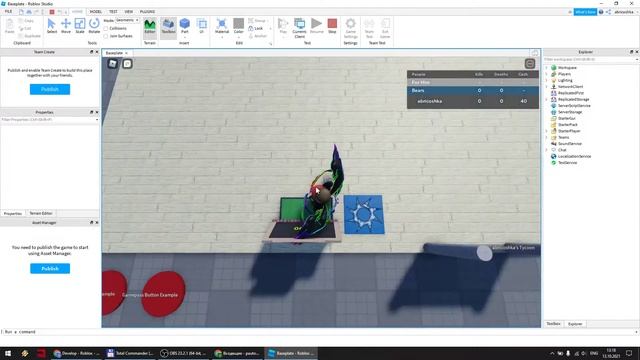Switch to the MODEL ribbon tab
640x360 pixels.
pos(96,12)
